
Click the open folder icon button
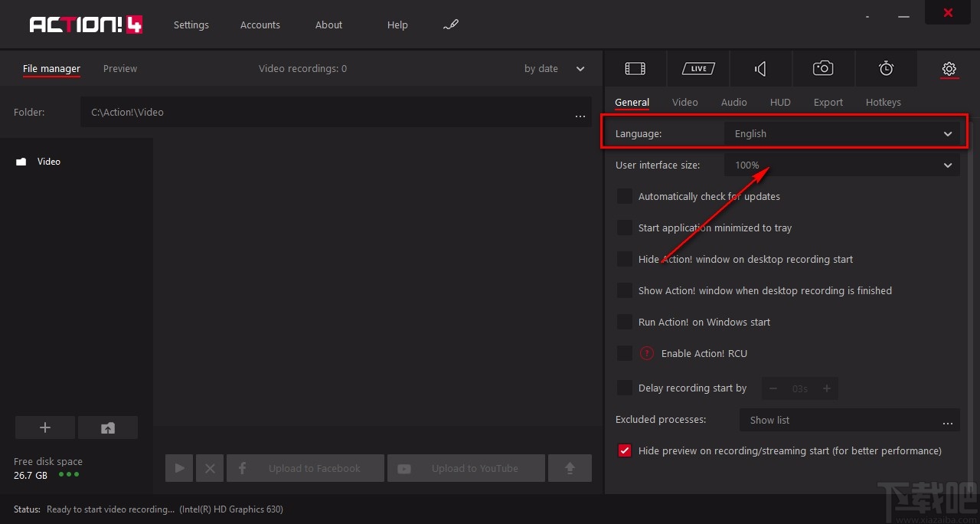pos(108,427)
